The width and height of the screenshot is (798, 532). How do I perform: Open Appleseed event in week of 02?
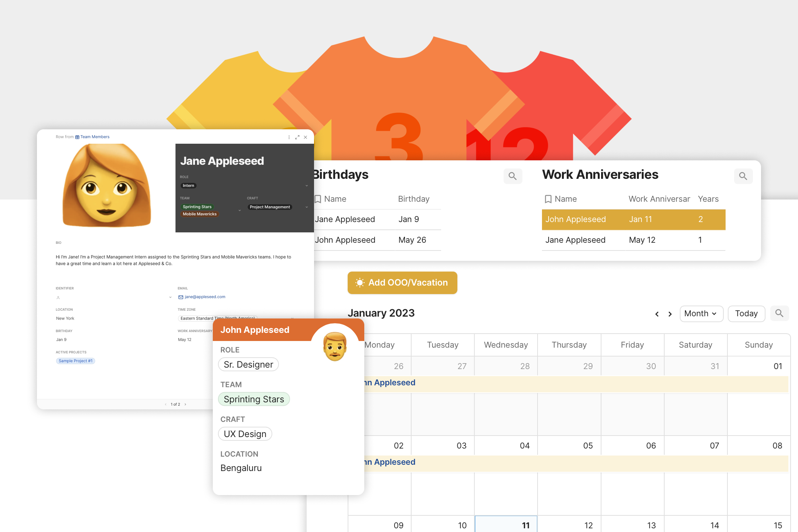(576, 463)
